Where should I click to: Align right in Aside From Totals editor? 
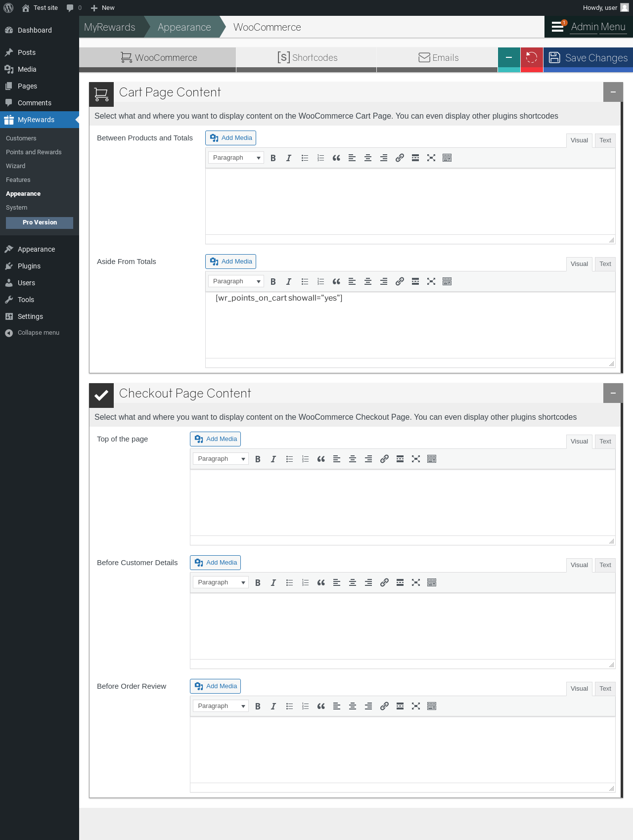384,281
